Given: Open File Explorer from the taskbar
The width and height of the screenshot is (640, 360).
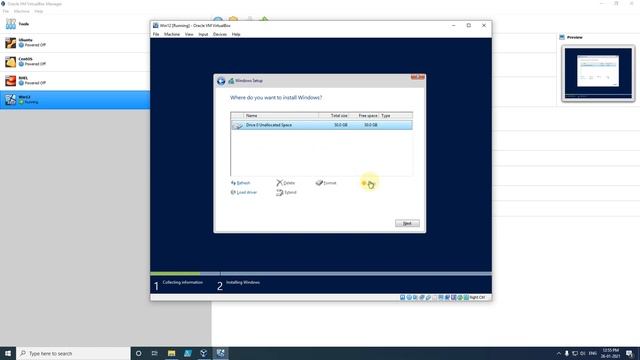Looking at the screenshot, I should click(x=171, y=353).
